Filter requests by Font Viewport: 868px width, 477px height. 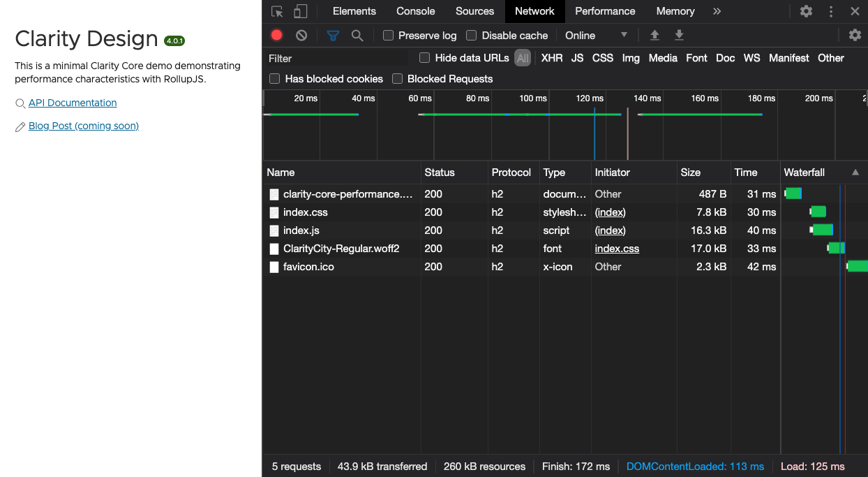click(x=696, y=58)
